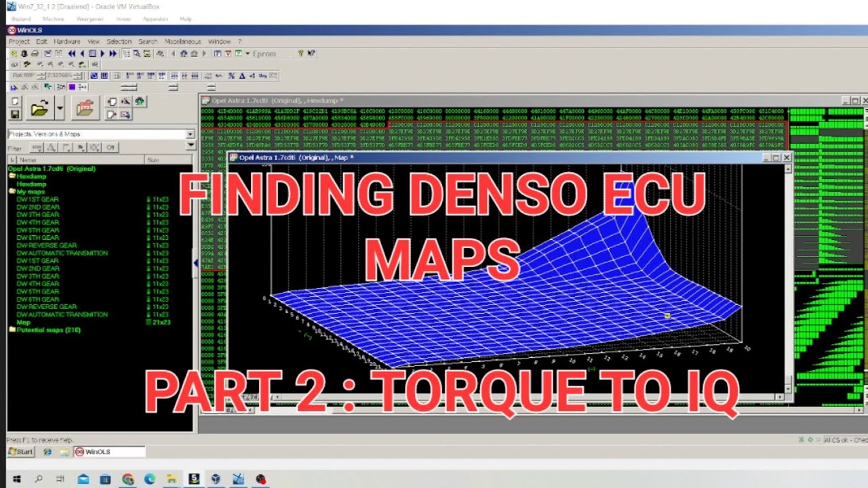Screen dimensions: 868x488
Task: Click the delta triangle icon in the toolbar
Action: pyautogui.click(x=242, y=75)
